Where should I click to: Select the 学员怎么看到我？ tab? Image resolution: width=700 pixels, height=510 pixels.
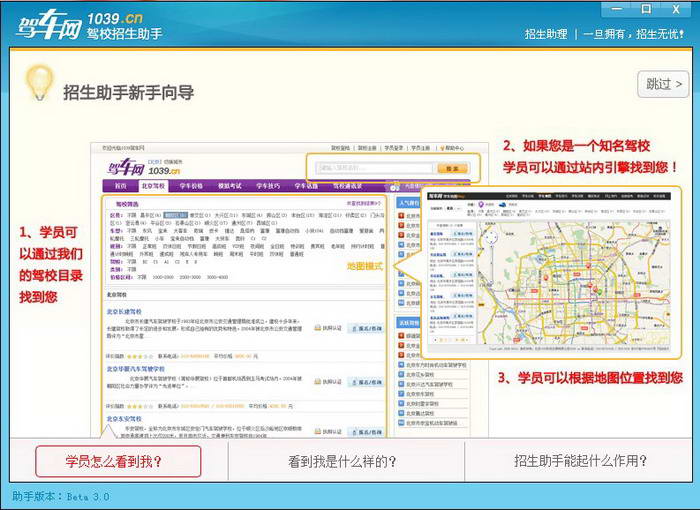point(118,461)
